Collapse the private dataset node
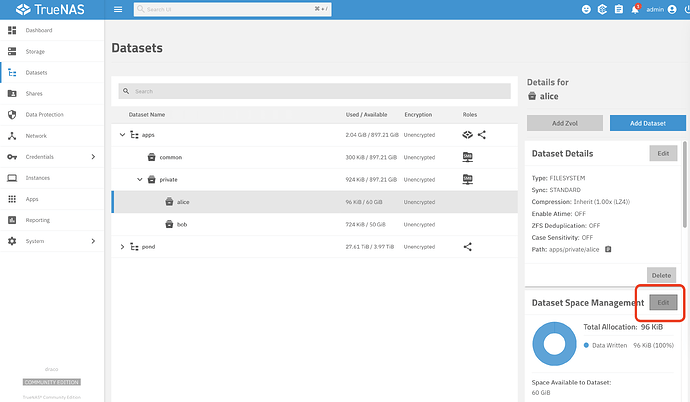The height and width of the screenshot is (402, 690). 139,179
